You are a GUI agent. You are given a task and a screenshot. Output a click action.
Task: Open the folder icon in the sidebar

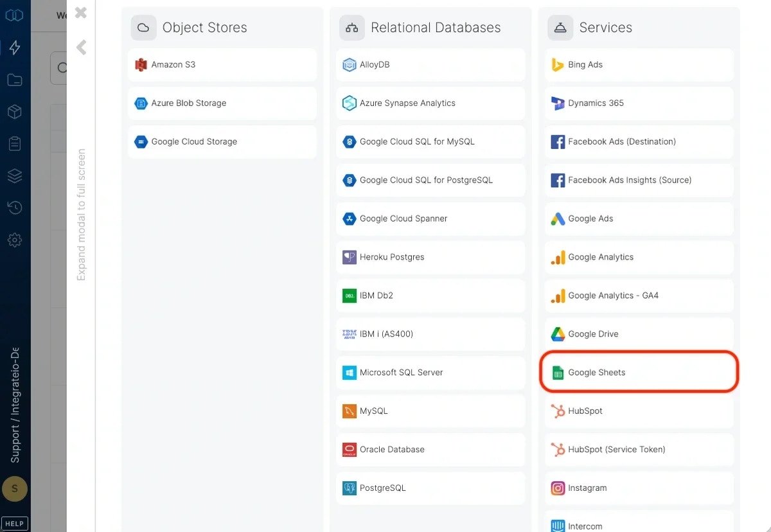click(15, 80)
